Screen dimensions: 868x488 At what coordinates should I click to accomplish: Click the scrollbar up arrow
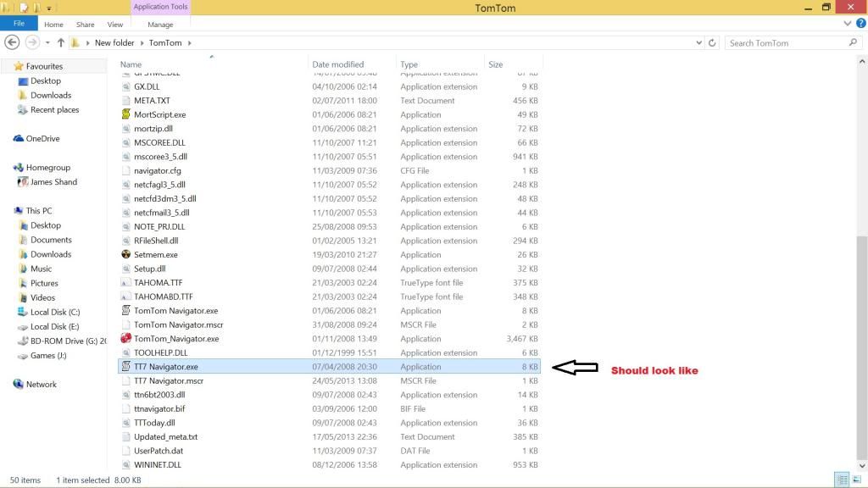click(861, 61)
